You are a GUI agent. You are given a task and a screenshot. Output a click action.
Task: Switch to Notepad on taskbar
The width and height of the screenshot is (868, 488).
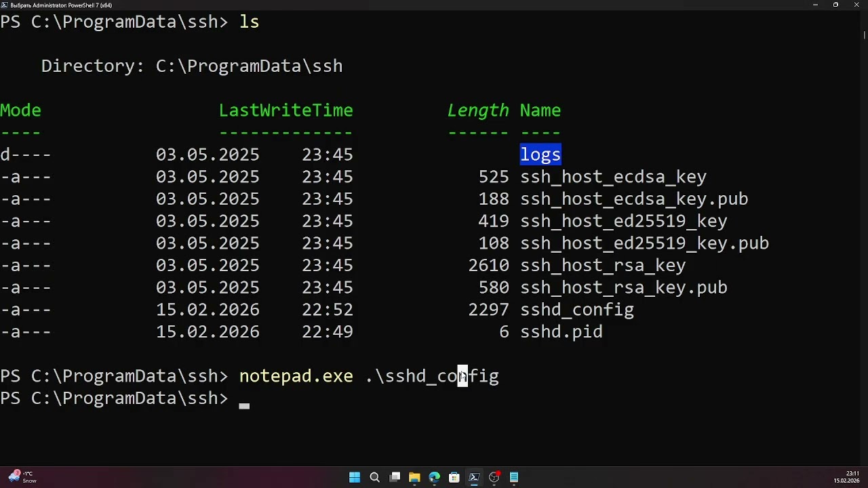click(514, 477)
